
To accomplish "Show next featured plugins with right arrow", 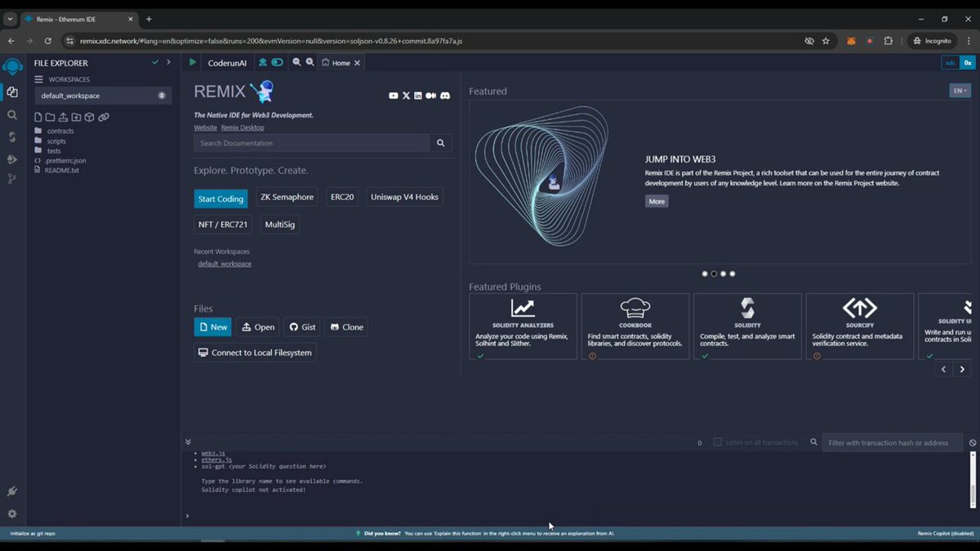I will [962, 370].
